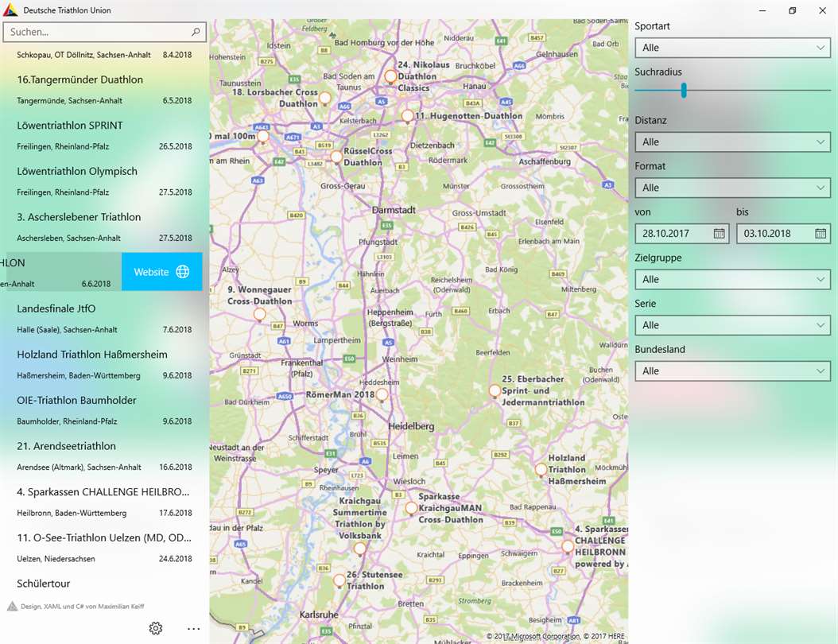Select the RömerMan 2018 map pin
This screenshot has width=838, height=644.
[382, 395]
